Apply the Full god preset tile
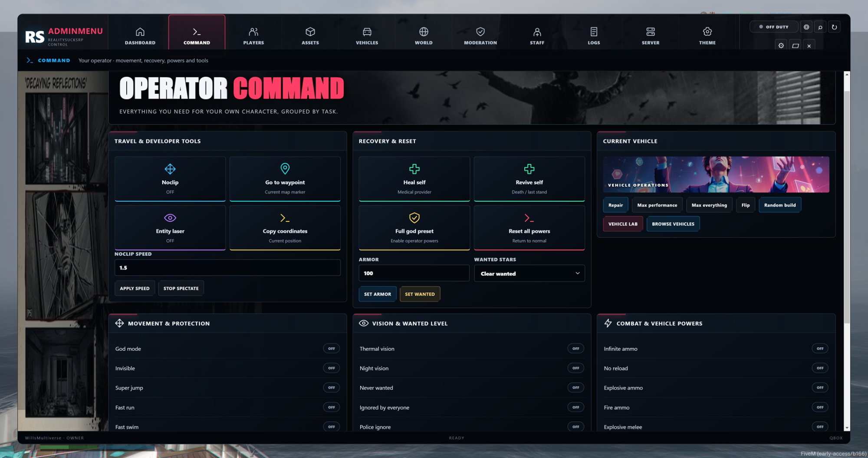This screenshot has width=868, height=458. (414, 227)
